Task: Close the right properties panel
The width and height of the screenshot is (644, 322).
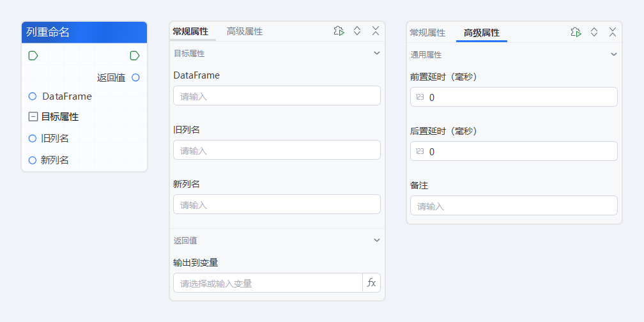Action: (612, 32)
